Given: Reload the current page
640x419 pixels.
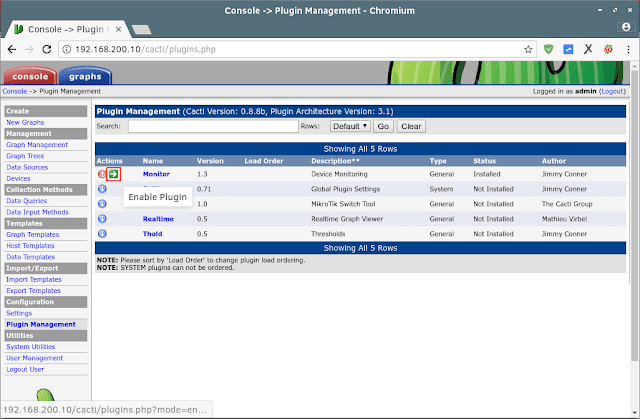Looking at the screenshot, I should pos(47,49).
